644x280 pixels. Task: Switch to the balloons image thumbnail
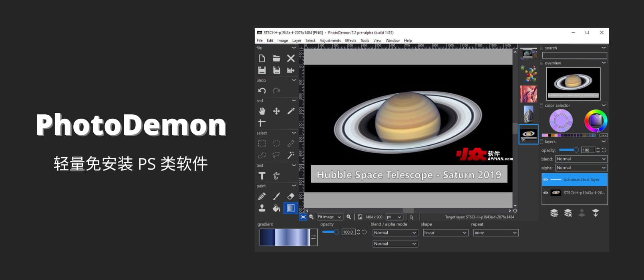(529, 74)
